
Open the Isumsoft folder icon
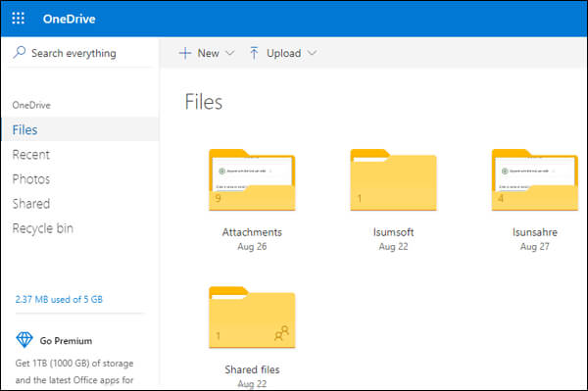(393, 180)
